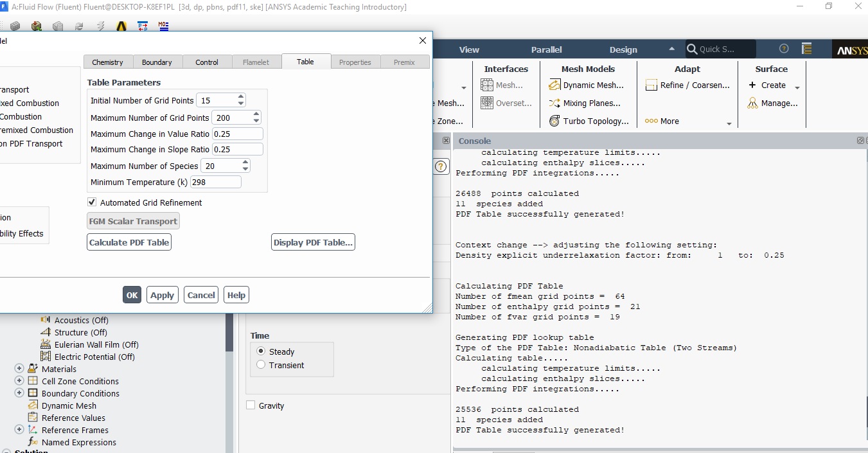Image resolution: width=868 pixels, height=453 pixels.
Task: Click the gray mesh cube toolbar icon
Action: coord(15,26)
